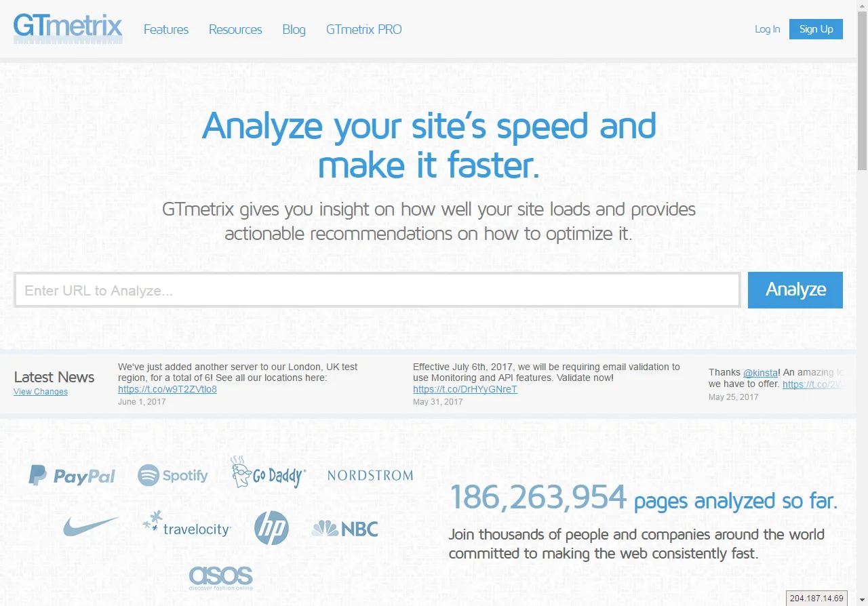
Task: Open the Log In link
Action: (767, 29)
